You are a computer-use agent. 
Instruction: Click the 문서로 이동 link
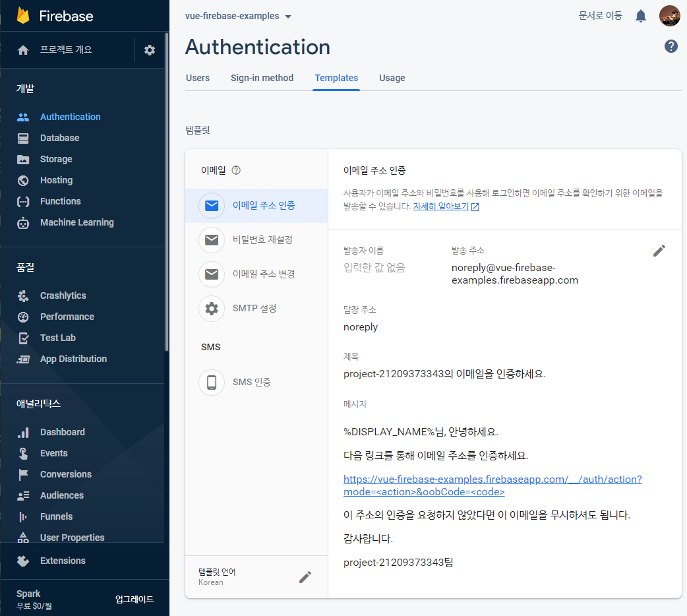[x=600, y=16]
